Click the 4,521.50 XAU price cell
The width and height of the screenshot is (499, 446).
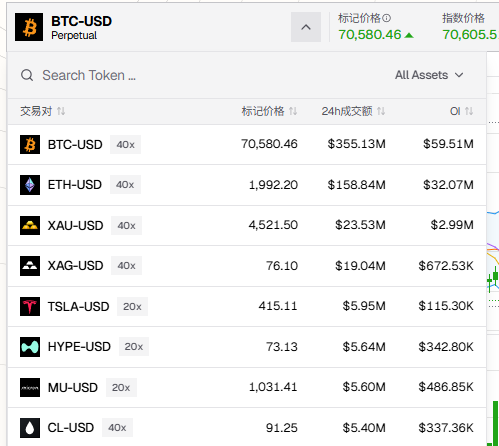tap(273, 225)
